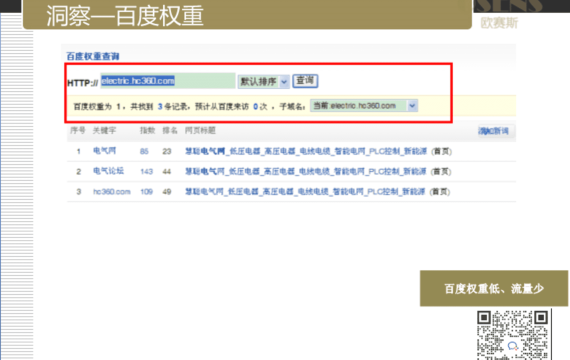Click the QR code image

(x=513, y=335)
